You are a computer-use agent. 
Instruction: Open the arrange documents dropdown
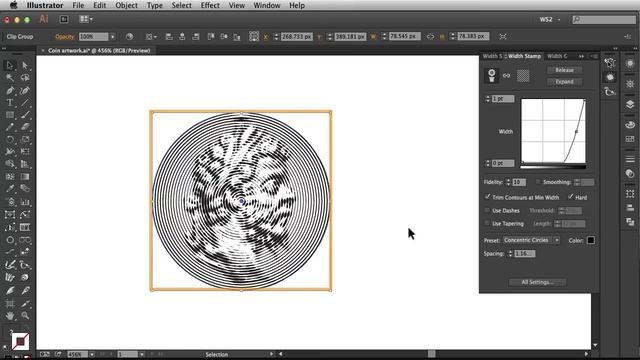(x=86, y=19)
